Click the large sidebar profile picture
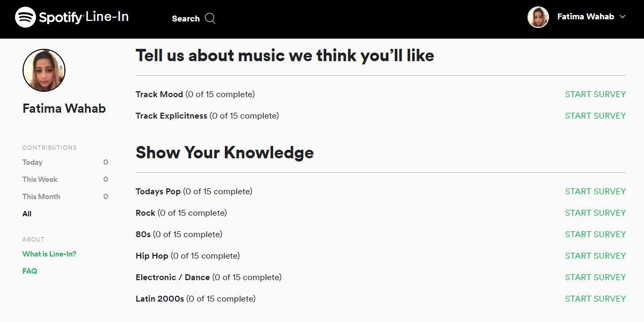 [x=44, y=70]
